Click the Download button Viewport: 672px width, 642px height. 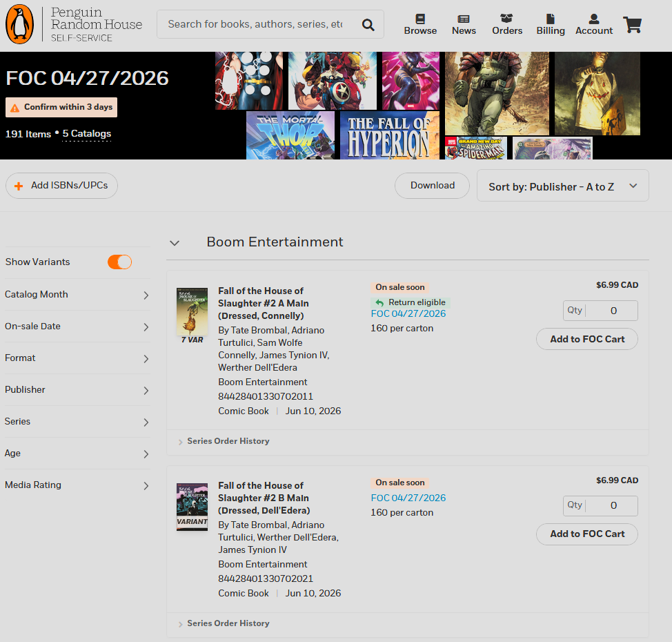[432, 186]
